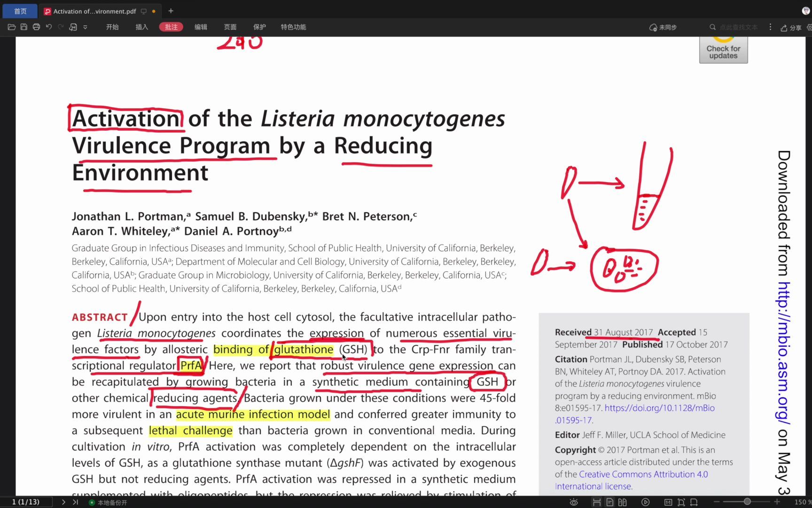Click the 'Received' date label
Image resolution: width=812 pixels, height=508 pixels.
pos(573,332)
